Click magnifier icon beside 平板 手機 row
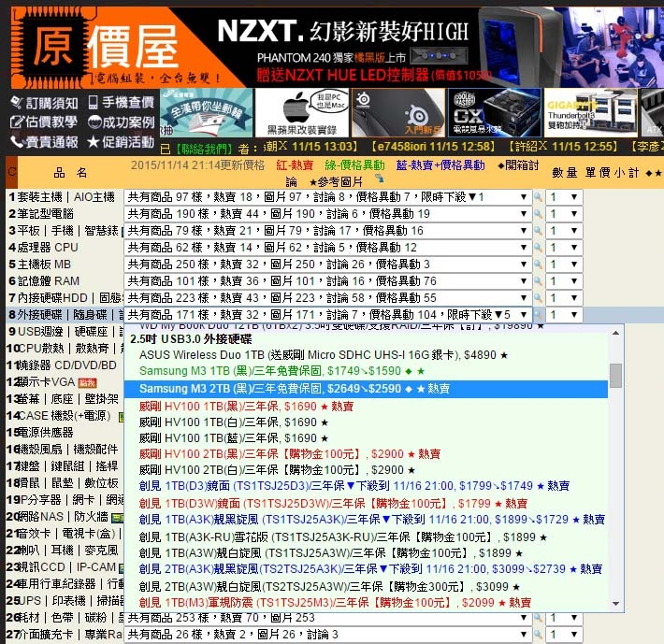Image resolution: width=664 pixels, height=644 pixels. pos(538,231)
